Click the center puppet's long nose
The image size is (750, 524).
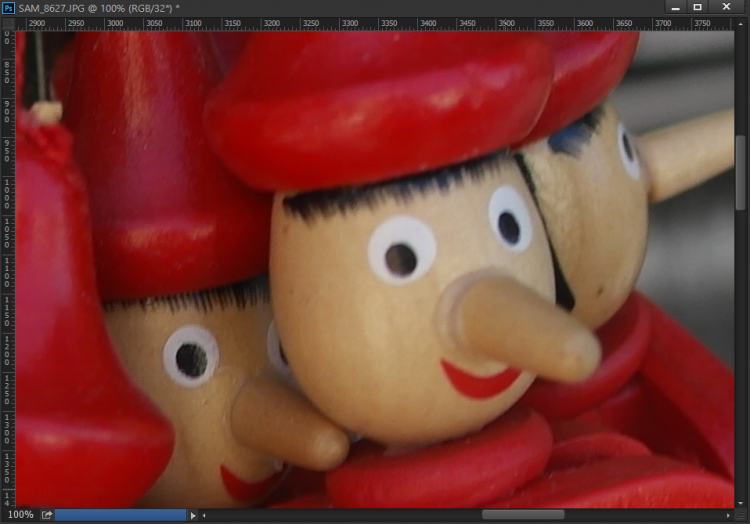520,330
